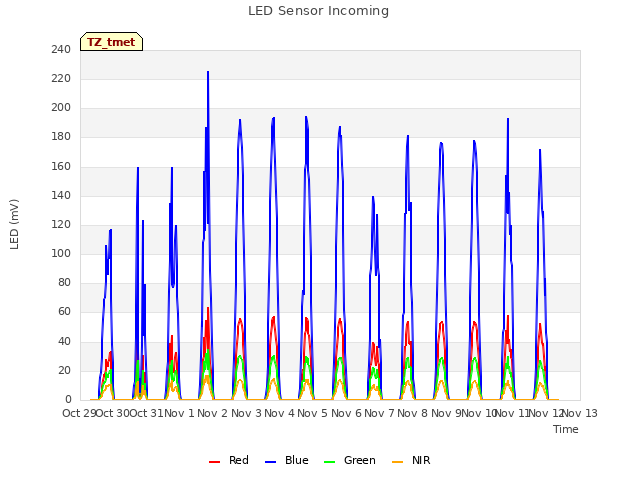The image size is (640, 480).
Task: Click the tallest blue peak above 220 mV
Action: [208, 73]
